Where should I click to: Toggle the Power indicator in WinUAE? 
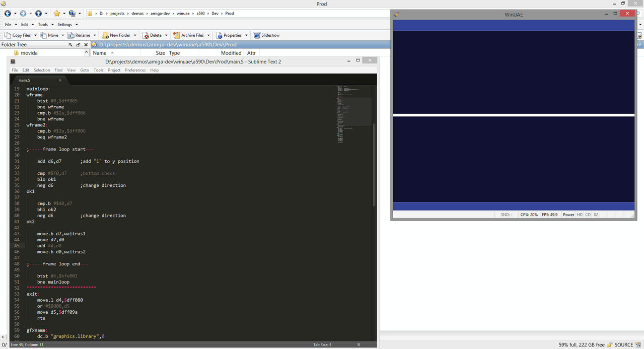tap(568, 215)
